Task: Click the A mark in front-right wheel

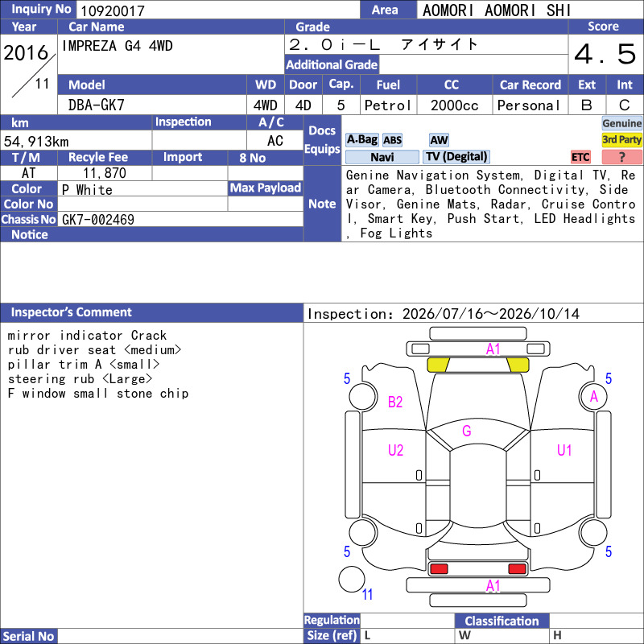Action: tap(594, 397)
